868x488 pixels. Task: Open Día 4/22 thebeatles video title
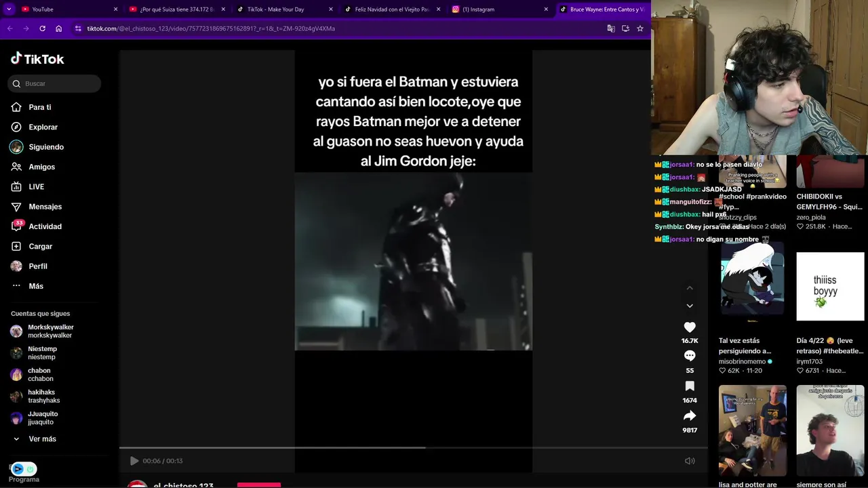pos(830,346)
